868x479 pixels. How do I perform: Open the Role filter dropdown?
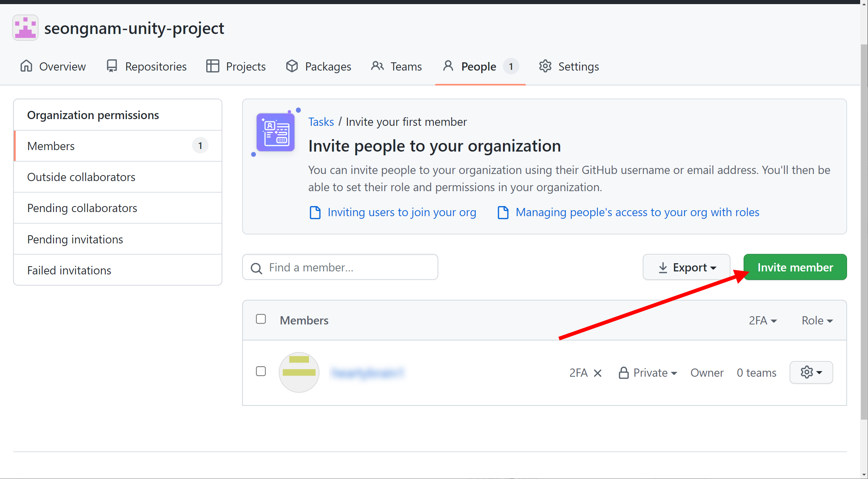pos(817,321)
